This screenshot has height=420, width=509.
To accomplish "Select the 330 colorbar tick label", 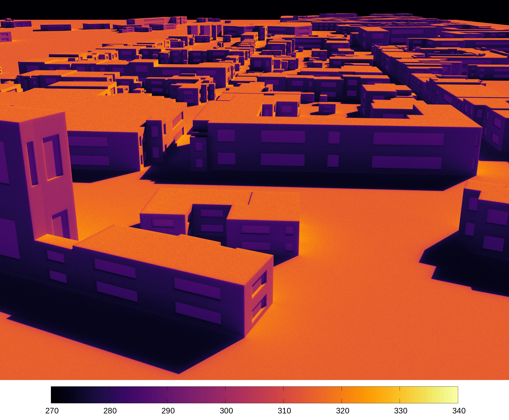I will [401, 411].
